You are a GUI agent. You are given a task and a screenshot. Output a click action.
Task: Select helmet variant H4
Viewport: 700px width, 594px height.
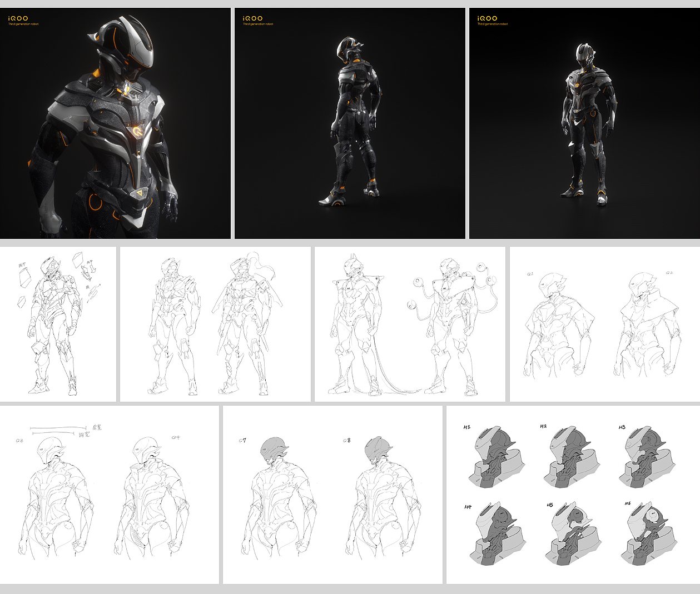coord(496,534)
